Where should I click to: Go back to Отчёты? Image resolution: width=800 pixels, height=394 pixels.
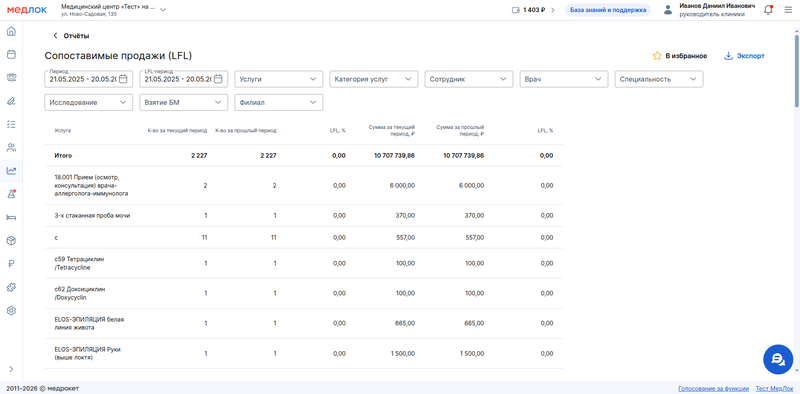pyautogui.click(x=71, y=36)
